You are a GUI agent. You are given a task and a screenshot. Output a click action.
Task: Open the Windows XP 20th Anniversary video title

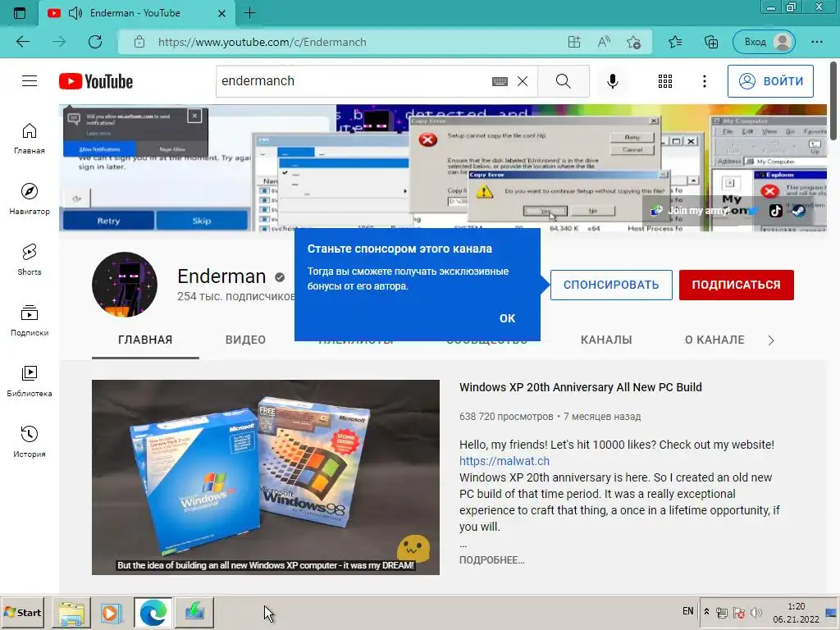(580, 387)
